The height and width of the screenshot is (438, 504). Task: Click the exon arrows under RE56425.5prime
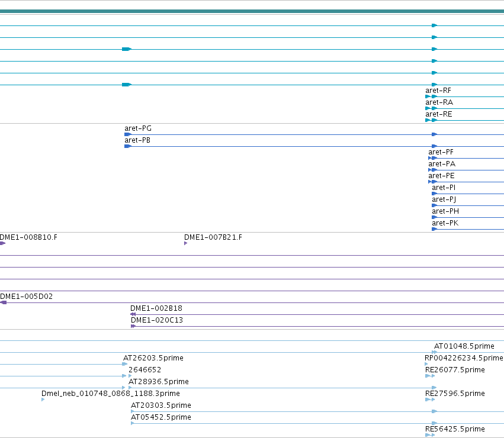click(x=430, y=435)
